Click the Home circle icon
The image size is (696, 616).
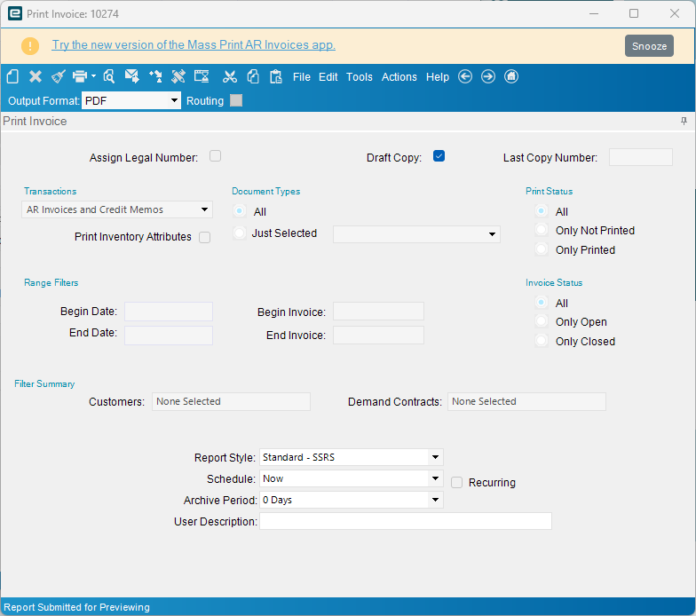(x=511, y=76)
